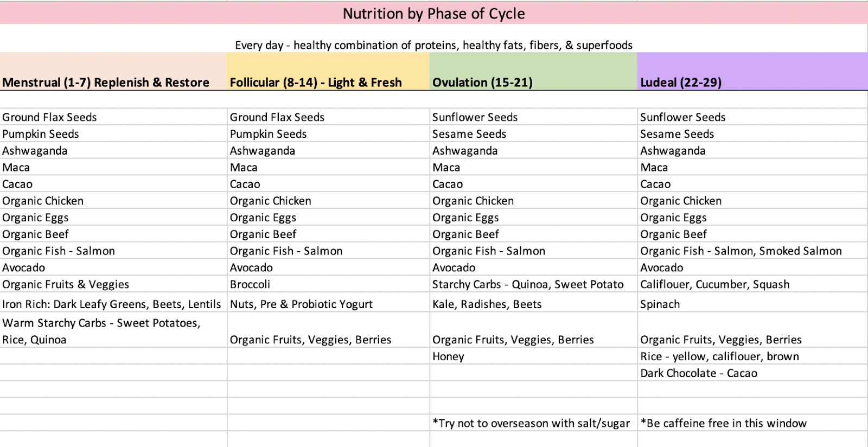Click the Califlouer, Cucumber, Squash cell
The width and height of the screenshot is (868, 447).
click(x=752, y=284)
